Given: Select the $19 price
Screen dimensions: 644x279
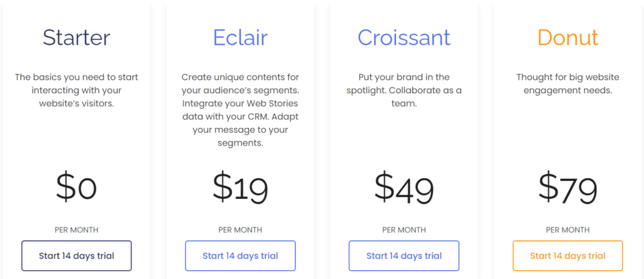Looking at the screenshot, I should (x=240, y=186).
